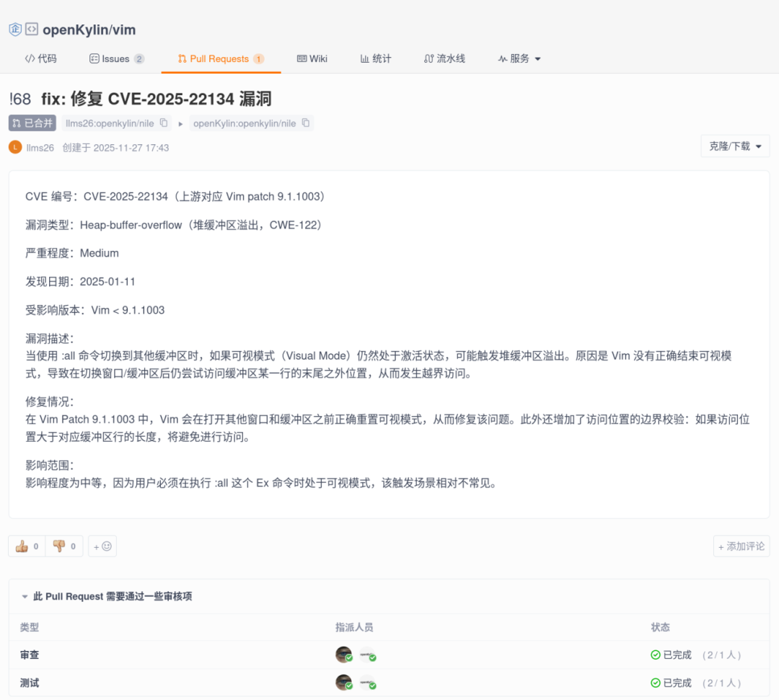Copy source branch name llms26:openkylin/nile

click(x=164, y=123)
